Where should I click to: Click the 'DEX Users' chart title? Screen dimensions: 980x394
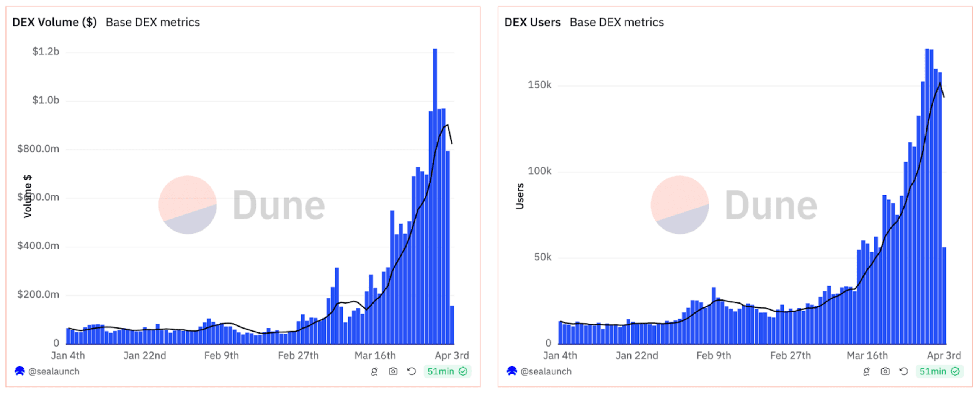532,22
